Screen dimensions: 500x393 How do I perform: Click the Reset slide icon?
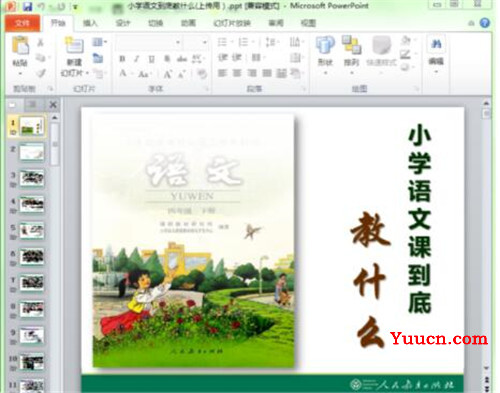click(x=98, y=58)
